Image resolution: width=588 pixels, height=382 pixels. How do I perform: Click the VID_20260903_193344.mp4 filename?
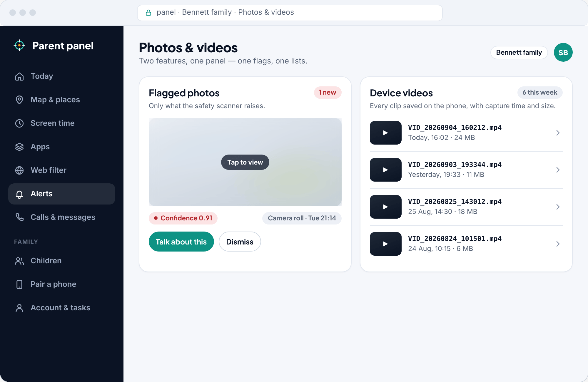pyautogui.click(x=455, y=165)
